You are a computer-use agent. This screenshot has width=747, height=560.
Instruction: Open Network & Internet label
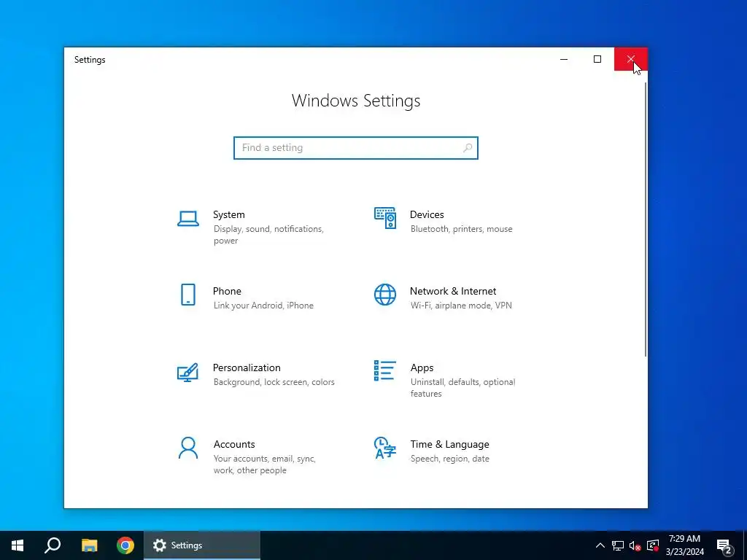click(x=453, y=291)
